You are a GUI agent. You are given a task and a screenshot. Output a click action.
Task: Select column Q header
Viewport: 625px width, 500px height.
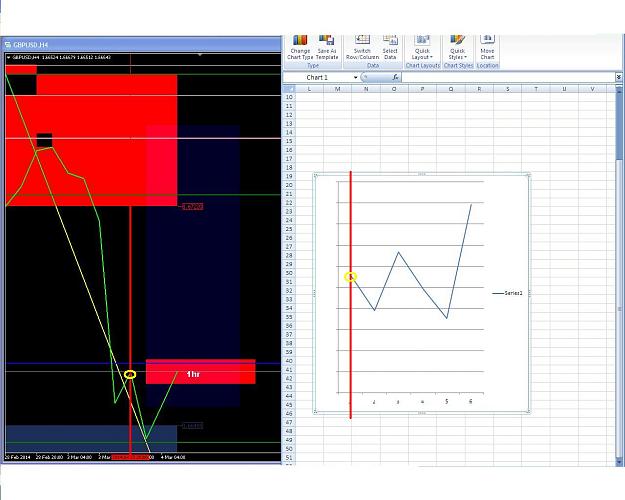(x=451, y=89)
